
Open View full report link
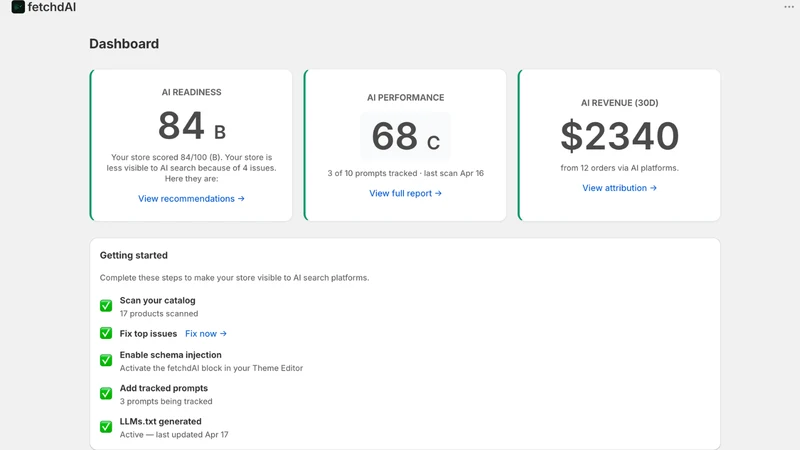(406, 193)
